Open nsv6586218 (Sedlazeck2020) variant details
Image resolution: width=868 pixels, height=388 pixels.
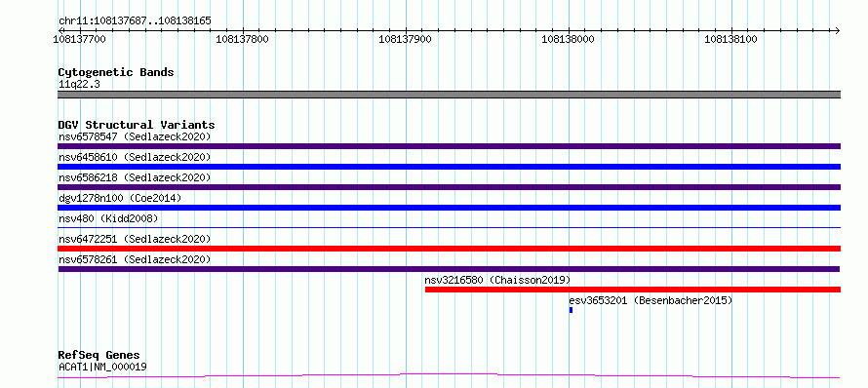135,177
